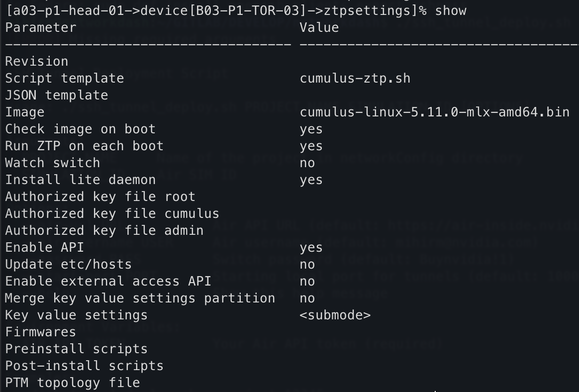This screenshot has width=579, height=392.
Task: Click the 'yes' value beside Run ZTP on each boot
Action: pos(311,146)
